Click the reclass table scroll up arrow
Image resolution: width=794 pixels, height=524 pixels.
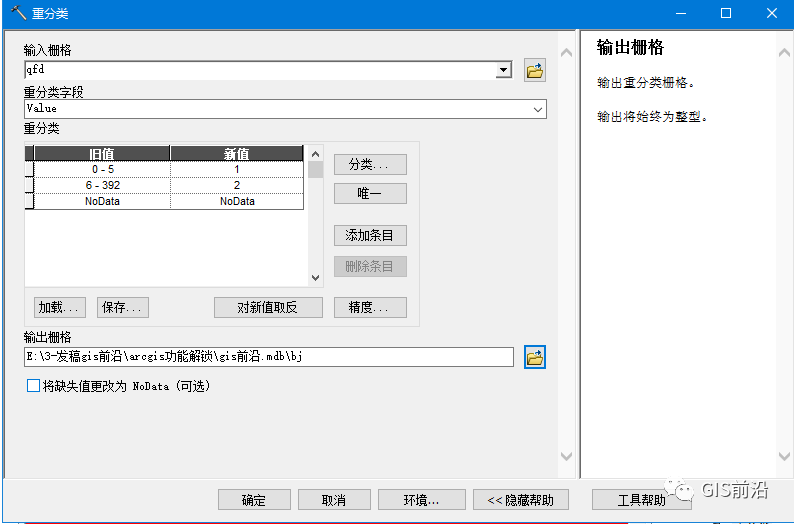click(x=315, y=153)
